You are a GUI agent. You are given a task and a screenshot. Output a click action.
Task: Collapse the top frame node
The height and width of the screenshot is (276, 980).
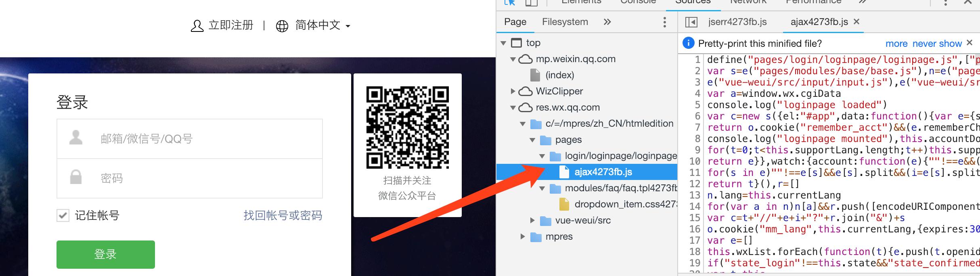click(x=503, y=43)
